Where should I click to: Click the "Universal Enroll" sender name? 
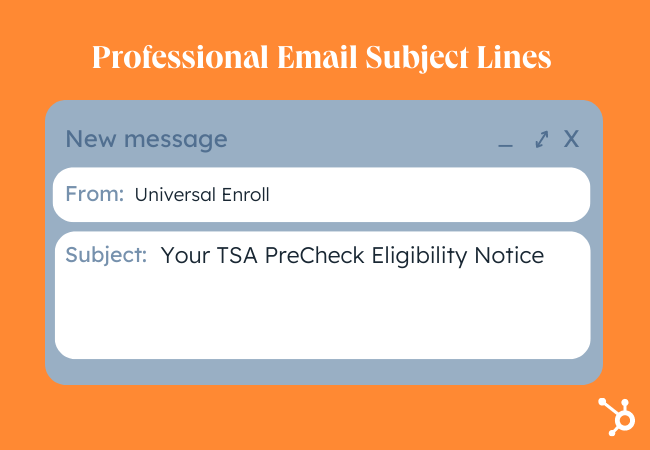tap(202, 194)
